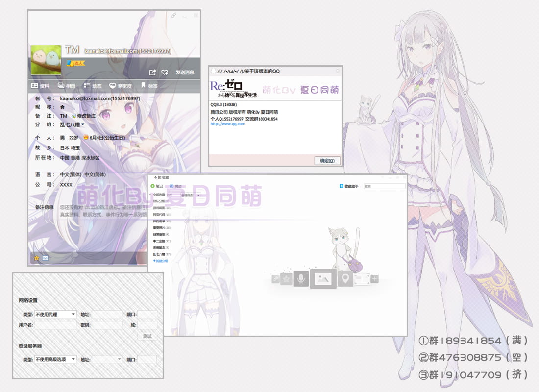
Task: Open the 全部类型 filter dropdown
Action: (190, 195)
